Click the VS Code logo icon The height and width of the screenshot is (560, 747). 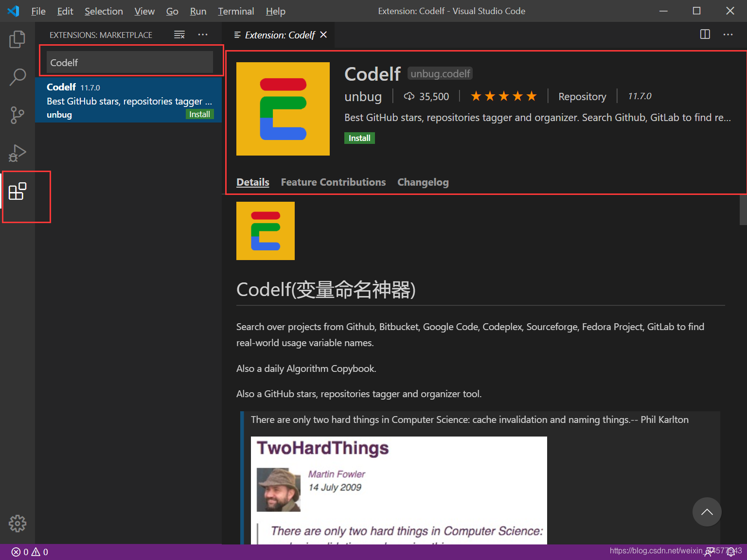[x=14, y=11]
